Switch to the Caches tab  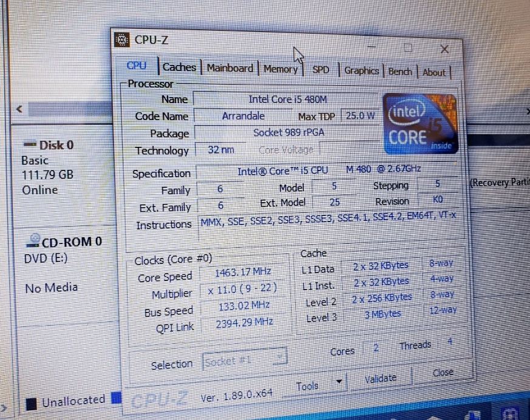(179, 67)
